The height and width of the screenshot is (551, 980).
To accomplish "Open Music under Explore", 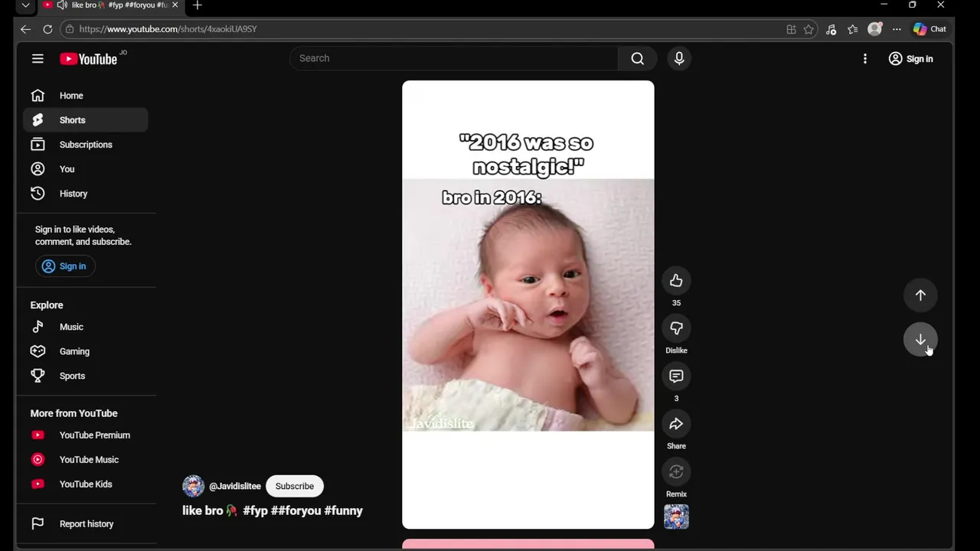I will coord(85,327).
